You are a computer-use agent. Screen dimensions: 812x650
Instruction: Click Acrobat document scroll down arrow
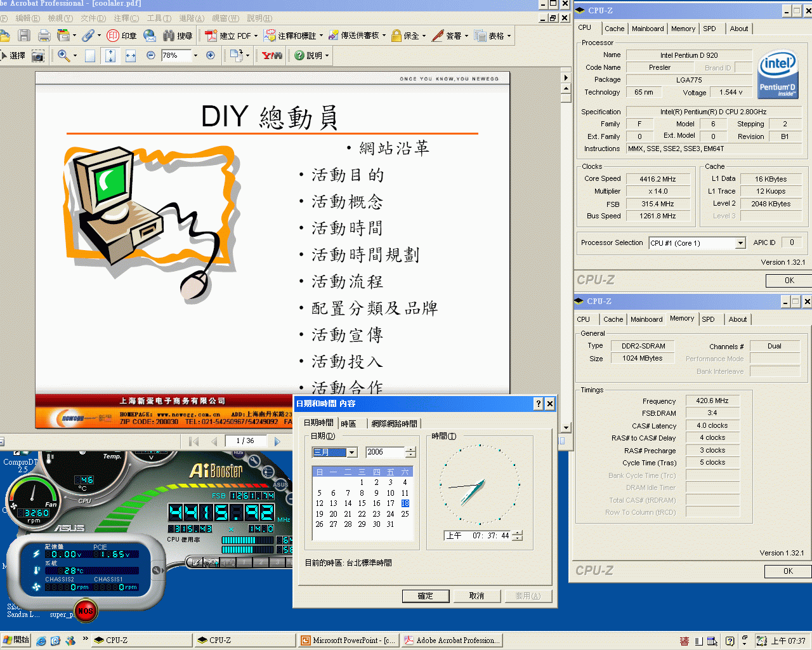pyautogui.click(x=566, y=428)
